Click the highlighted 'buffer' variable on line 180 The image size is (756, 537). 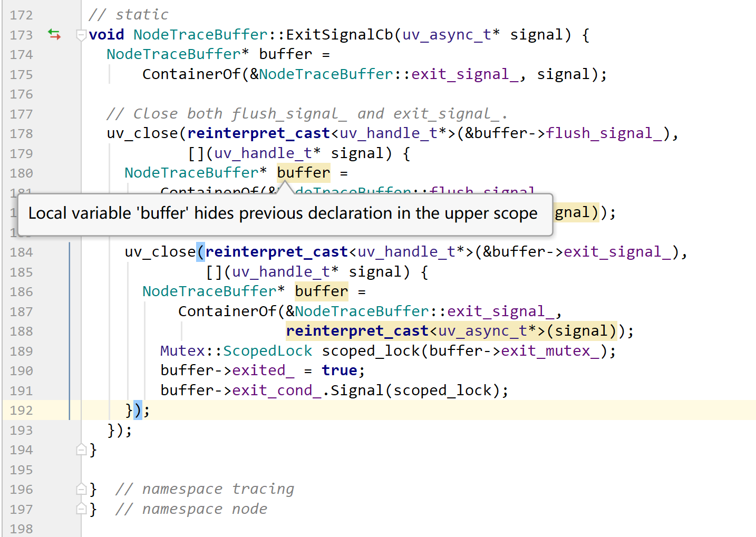[304, 173]
